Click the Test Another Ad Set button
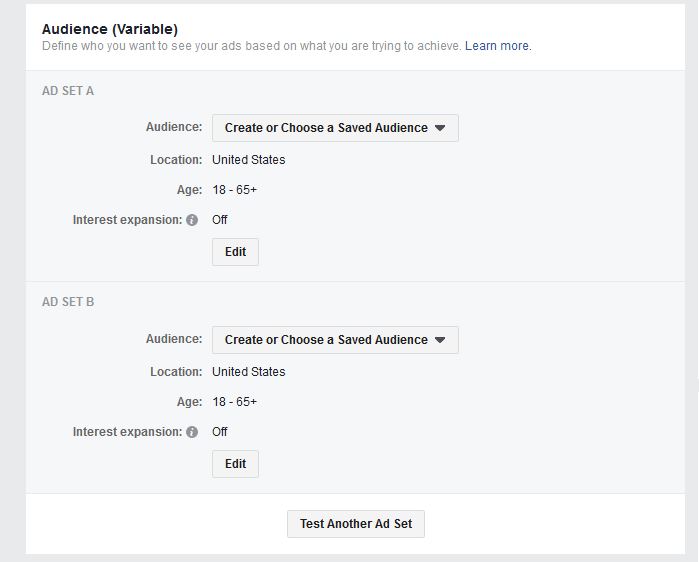The width and height of the screenshot is (699, 562). point(356,524)
